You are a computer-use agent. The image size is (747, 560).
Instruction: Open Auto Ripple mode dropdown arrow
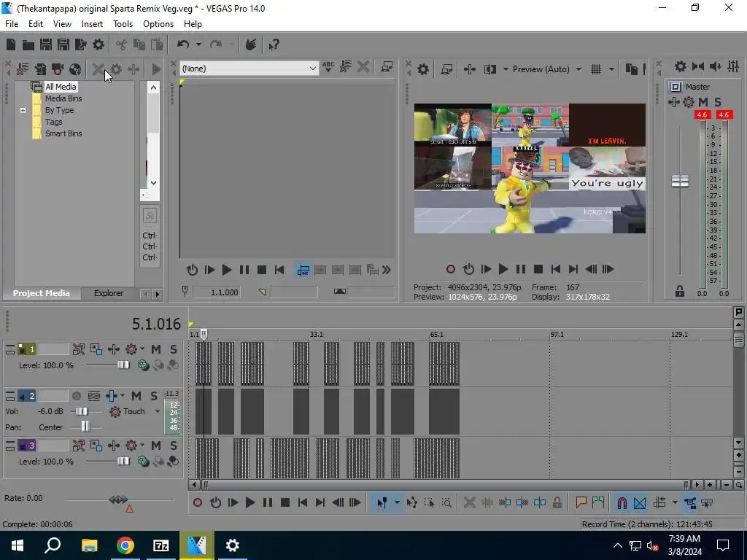click(x=675, y=503)
